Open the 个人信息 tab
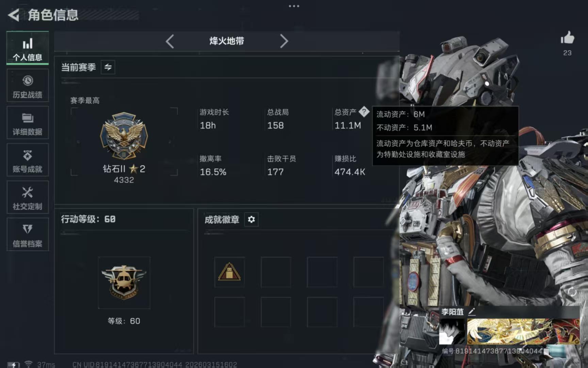The width and height of the screenshot is (588, 368). (x=28, y=48)
